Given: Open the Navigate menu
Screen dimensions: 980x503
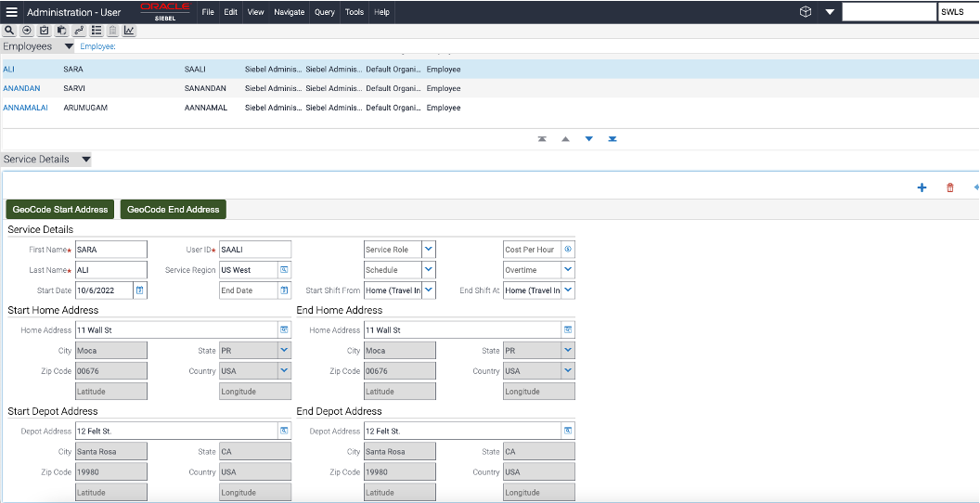Looking at the screenshot, I should (x=289, y=12).
